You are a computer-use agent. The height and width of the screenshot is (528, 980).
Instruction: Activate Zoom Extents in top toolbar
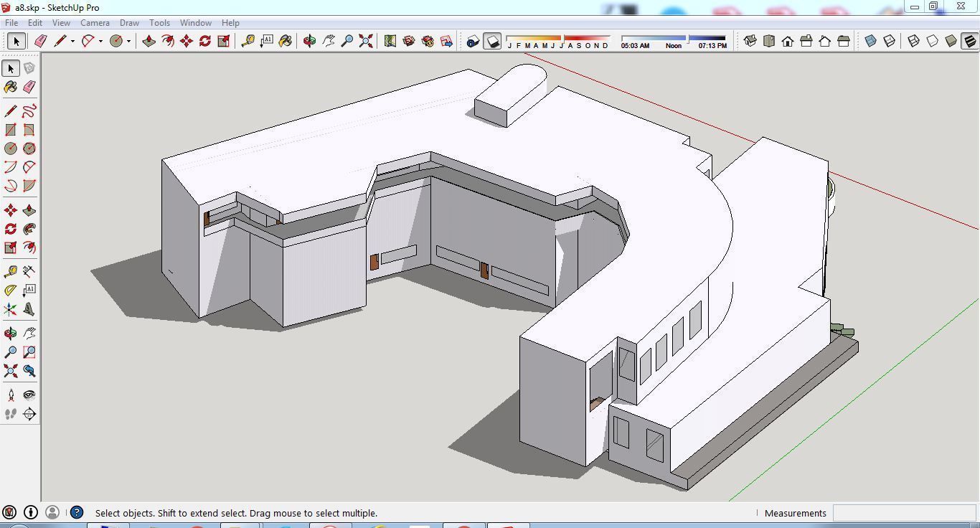[366, 41]
